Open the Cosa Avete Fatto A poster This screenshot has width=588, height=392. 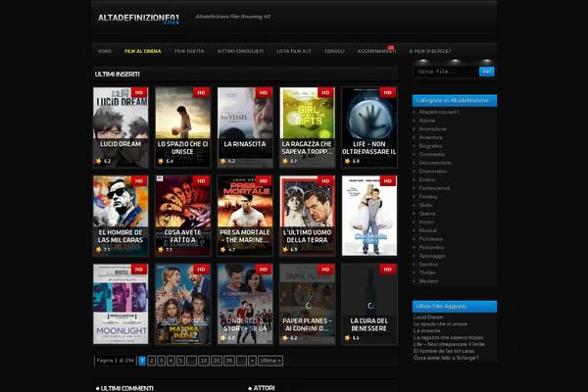point(183,216)
